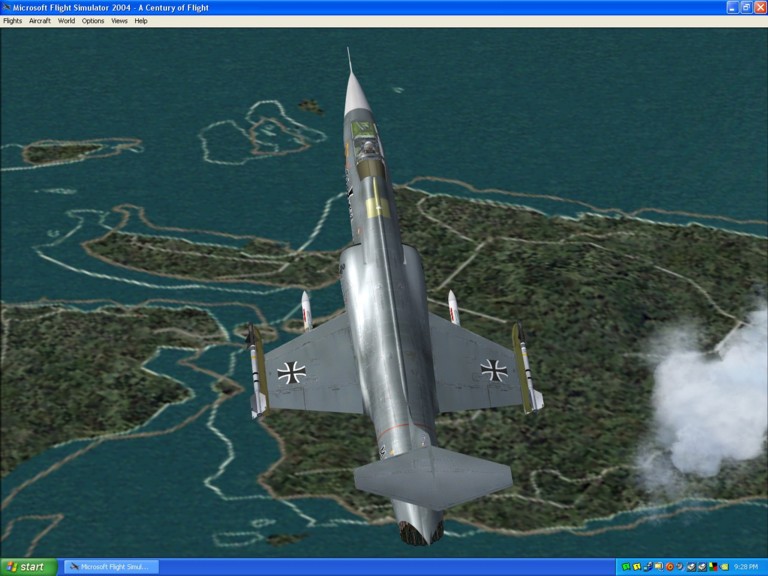Restore down the Flight Simulator window
This screenshot has height=576, width=768.
pyautogui.click(x=746, y=7)
